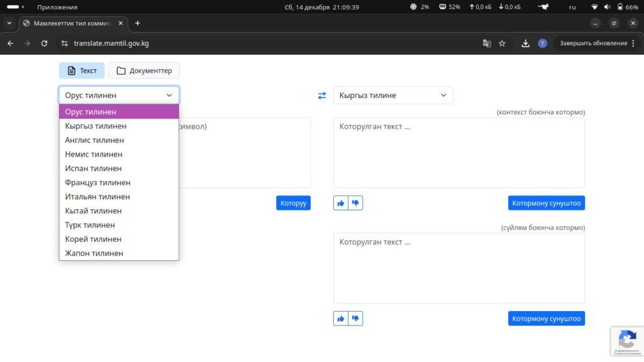The width and height of the screenshot is (644, 362).
Task: Click the battery 66% indicator
Action: pos(628,7)
